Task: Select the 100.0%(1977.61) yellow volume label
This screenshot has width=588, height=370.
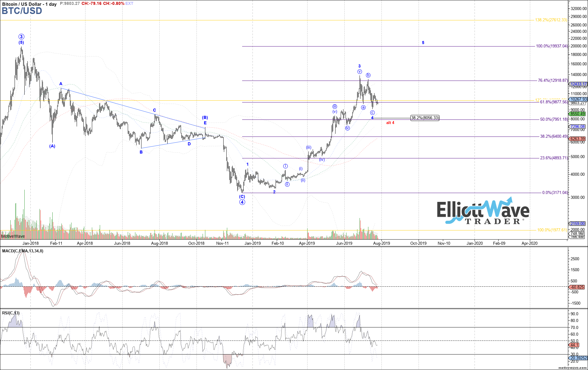Action: [552, 230]
